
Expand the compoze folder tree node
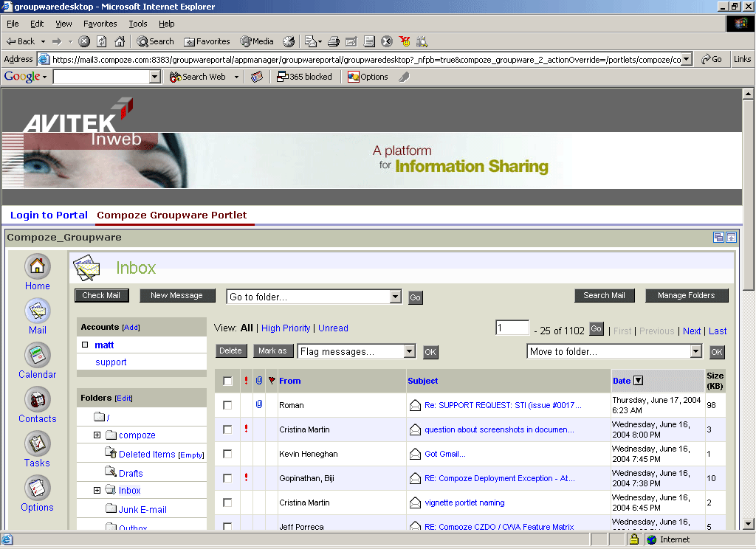pos(97,435)
